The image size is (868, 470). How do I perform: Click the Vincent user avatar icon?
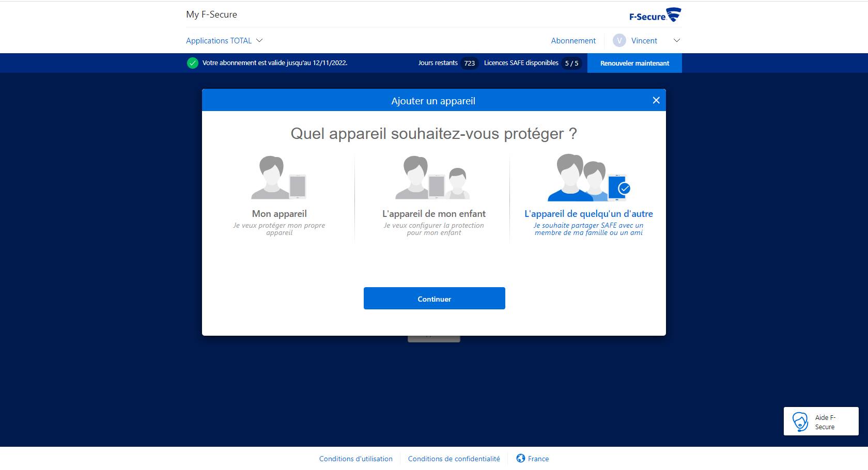click(619, 41)
